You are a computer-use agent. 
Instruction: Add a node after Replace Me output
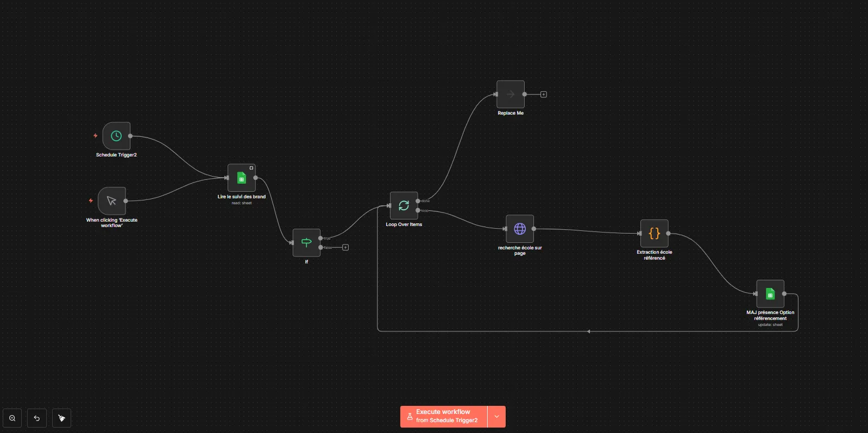coord(544,95)
